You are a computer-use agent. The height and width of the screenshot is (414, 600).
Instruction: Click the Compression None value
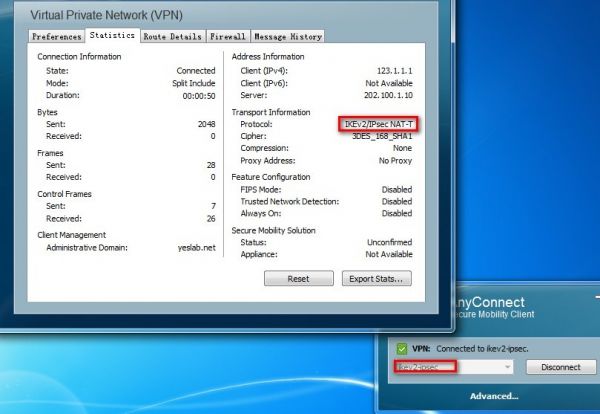tap(402, 148)
